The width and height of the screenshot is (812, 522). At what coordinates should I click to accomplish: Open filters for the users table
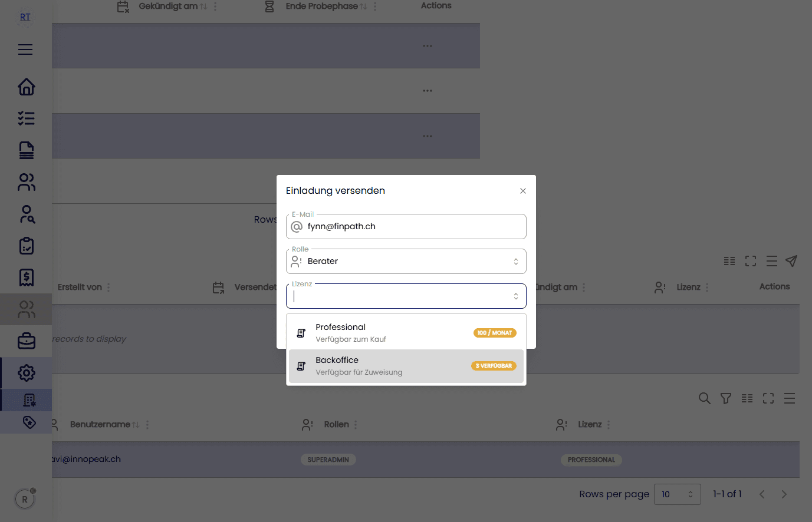726,398
